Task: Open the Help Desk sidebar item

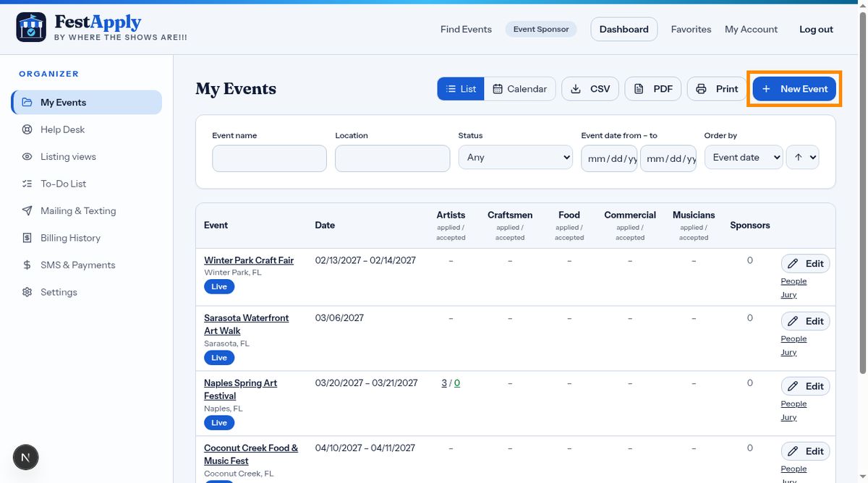Action: pyautogui.click(x=87, y=129)
